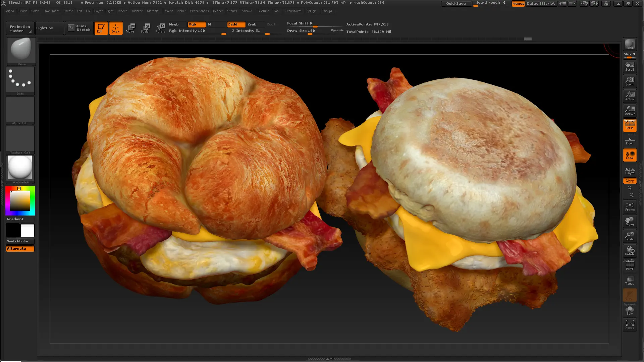The image size is (644, 362).
Task: Toggle XYZ rotation mode
Action: (630, 181)
